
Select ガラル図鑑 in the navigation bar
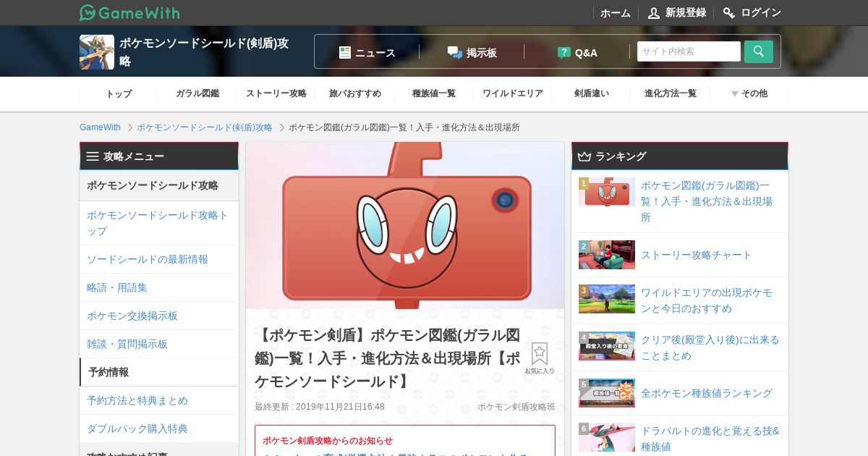pyautogui.click(x=197, y=93)
